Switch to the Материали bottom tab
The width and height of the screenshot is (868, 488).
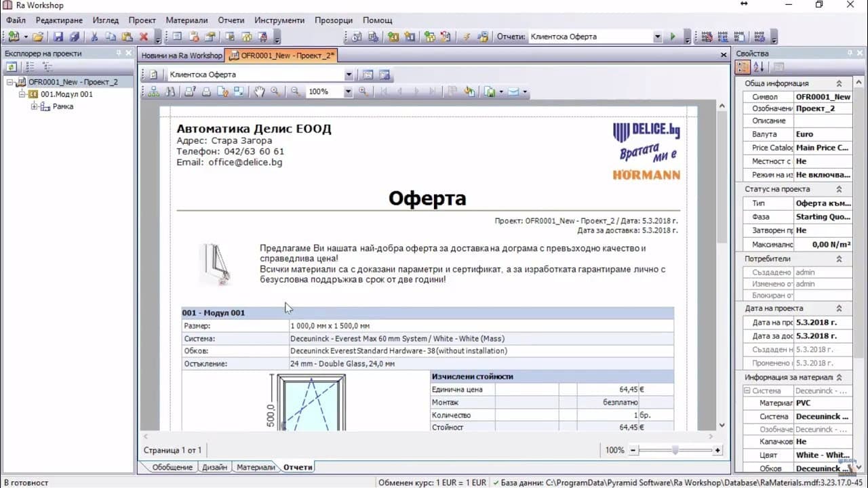tap(256, 467)
